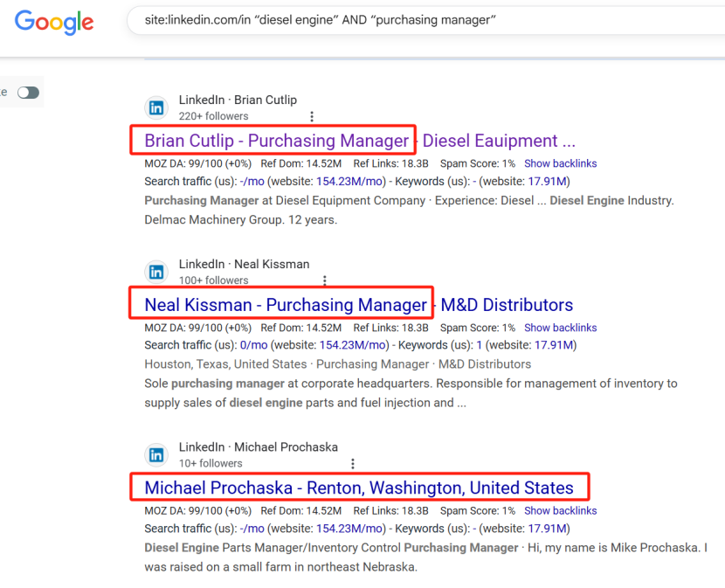Viewport: 725px width, 588px height.
Task: Open three-dot menu for Brian Cutlip result
Action: [312, 116]
